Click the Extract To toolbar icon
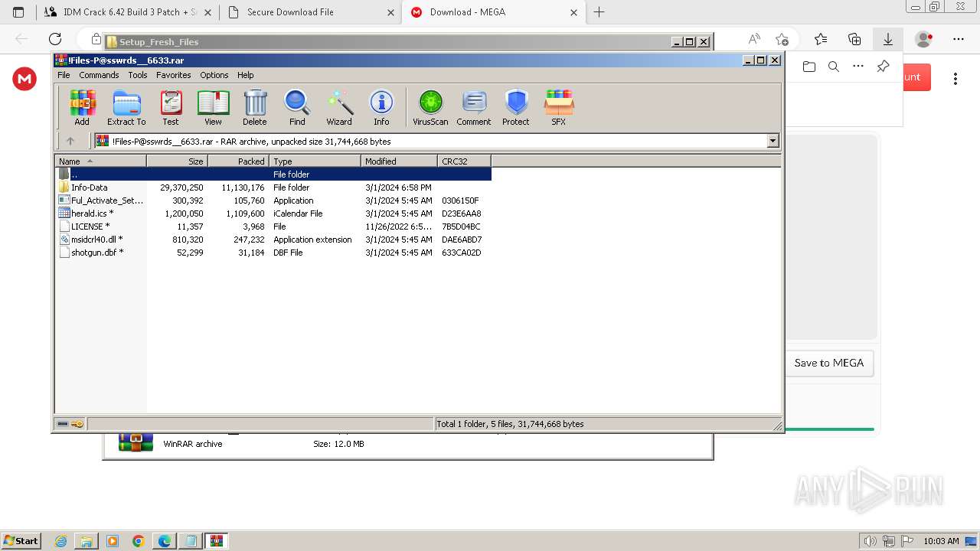Image resolution: width=980 pixels, height=551 pixels. click(126, 107)
